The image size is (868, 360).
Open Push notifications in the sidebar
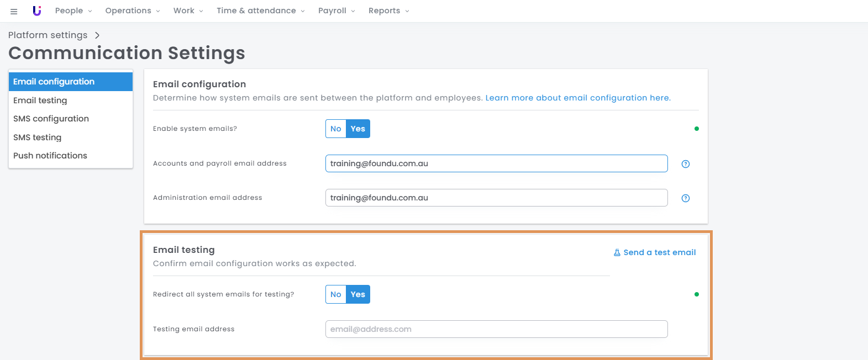coord(50,156)
